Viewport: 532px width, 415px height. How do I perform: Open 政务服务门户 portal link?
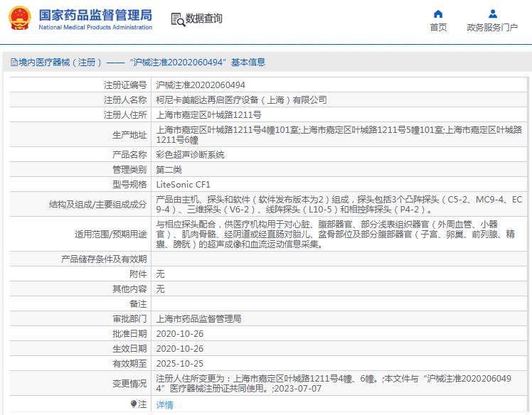[492, 28]
